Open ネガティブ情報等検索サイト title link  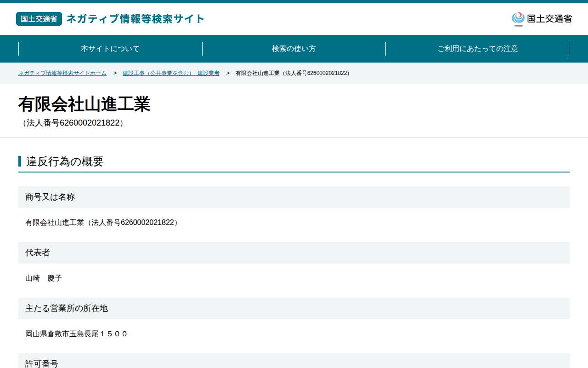136,19
